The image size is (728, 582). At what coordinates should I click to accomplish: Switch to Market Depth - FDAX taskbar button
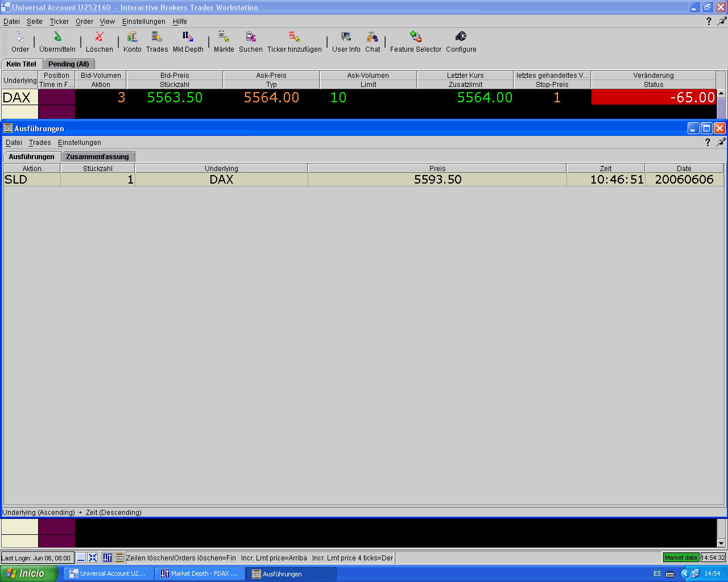(x=200, y=573)
